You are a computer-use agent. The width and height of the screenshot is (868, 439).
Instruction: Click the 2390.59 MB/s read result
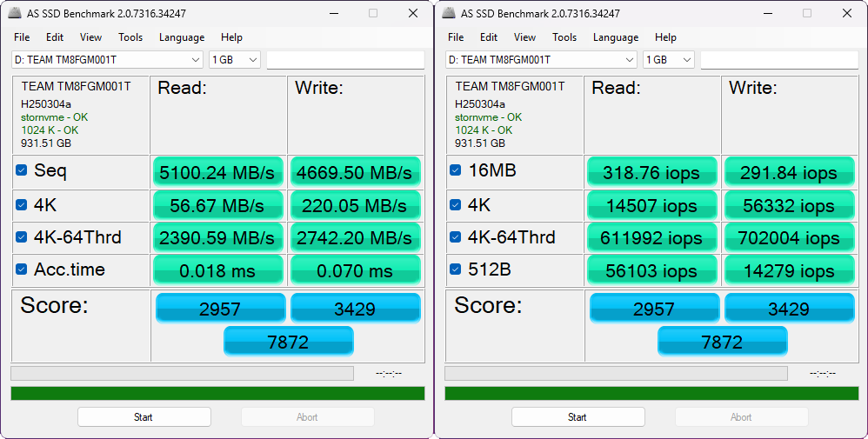pos(217,237)
